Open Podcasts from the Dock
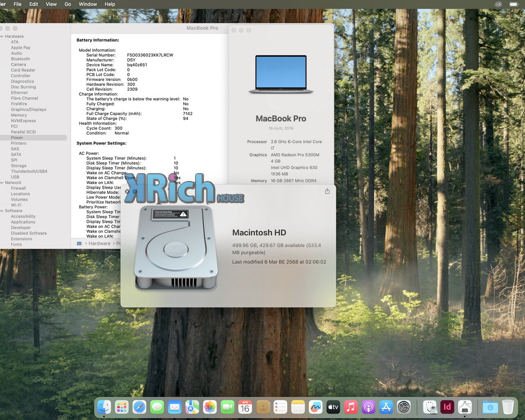This screenshot has width=525, height=420. (x=369, y=407)
